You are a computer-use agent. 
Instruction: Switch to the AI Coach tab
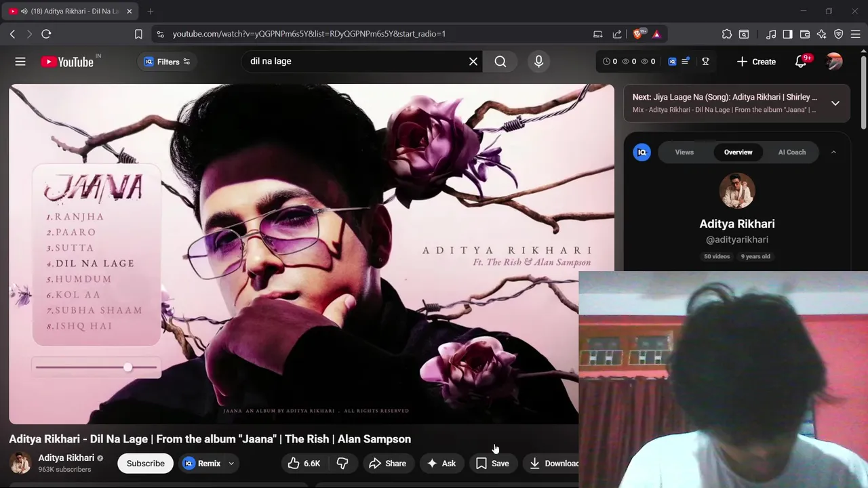[x=792, y=152]
